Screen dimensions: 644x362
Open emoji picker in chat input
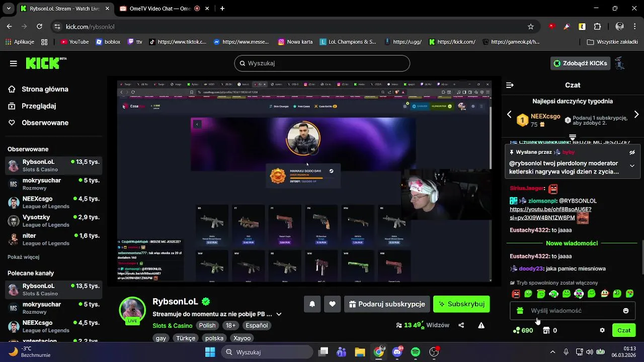[626, 311]
